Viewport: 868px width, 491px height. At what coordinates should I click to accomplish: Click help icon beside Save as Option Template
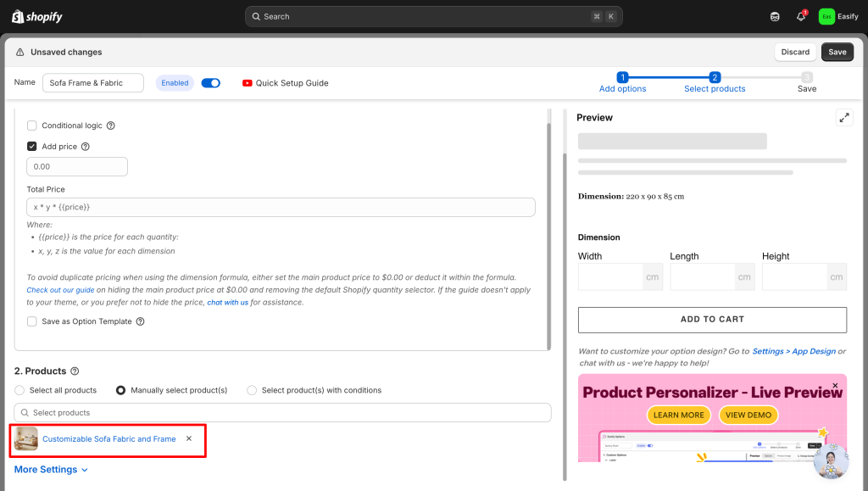coord(141,321)
